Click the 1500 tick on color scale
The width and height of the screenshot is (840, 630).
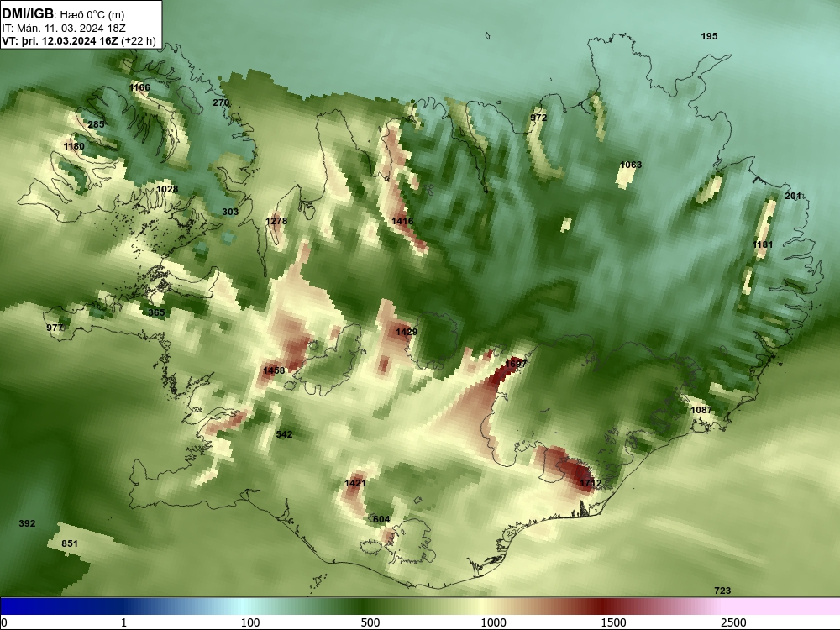tap(613, 622)
